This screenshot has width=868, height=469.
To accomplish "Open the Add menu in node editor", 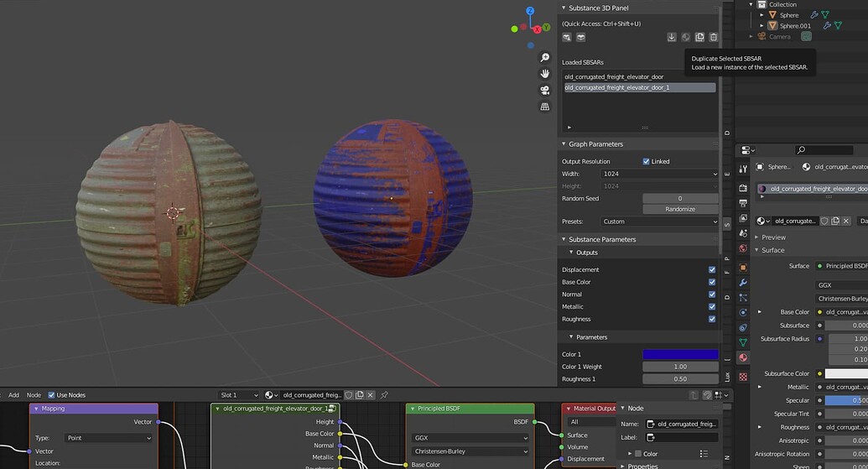I will [x=14, y=395].
